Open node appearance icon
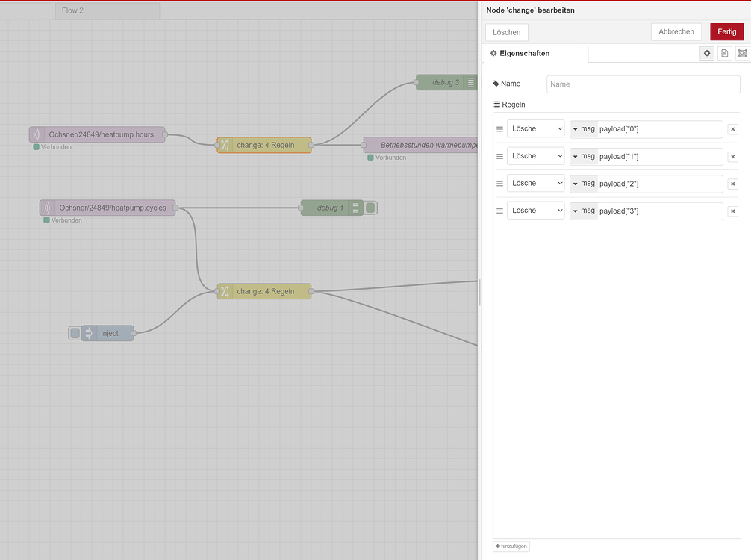Viewport: 751px width, 560px height. pos(742,53)
